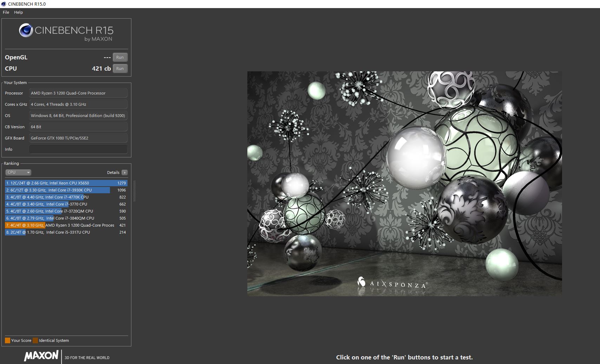Run the OpenGL benchmark test
Image resolution: width=600 pixels, height=364 pixels.
coord(120,57)
